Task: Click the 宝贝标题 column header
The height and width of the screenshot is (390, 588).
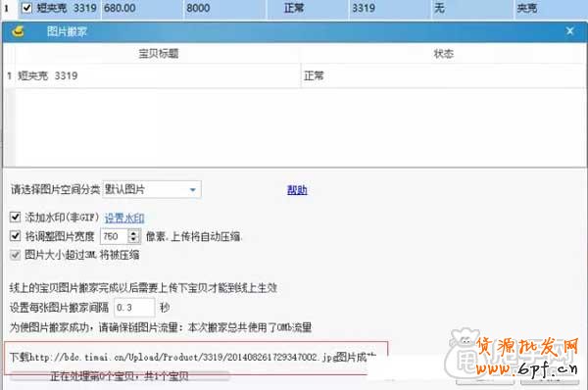Action: [158, 54]
